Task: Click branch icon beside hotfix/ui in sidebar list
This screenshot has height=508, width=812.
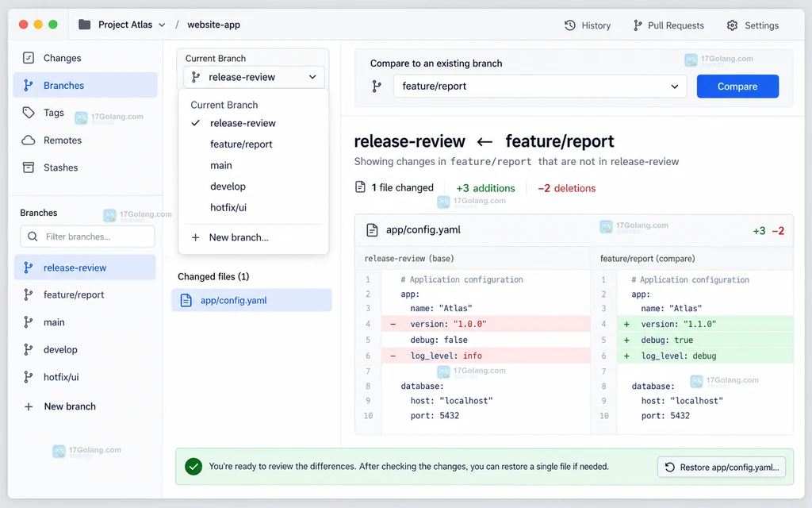Action: [x=29, y=377]
